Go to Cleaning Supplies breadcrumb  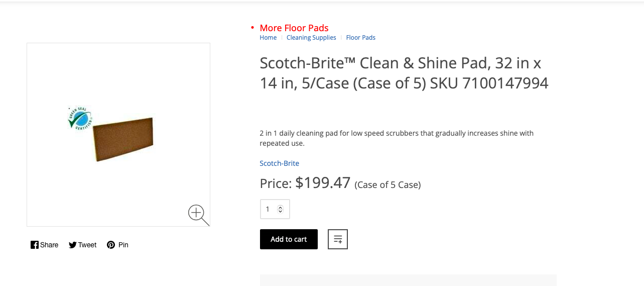[311, 38]
